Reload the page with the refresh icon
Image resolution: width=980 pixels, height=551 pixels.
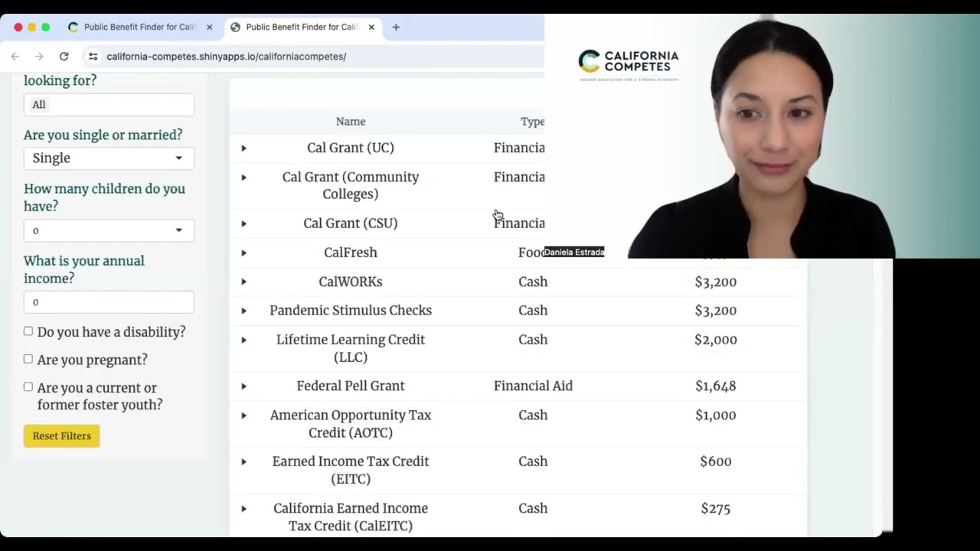(64, 57)
